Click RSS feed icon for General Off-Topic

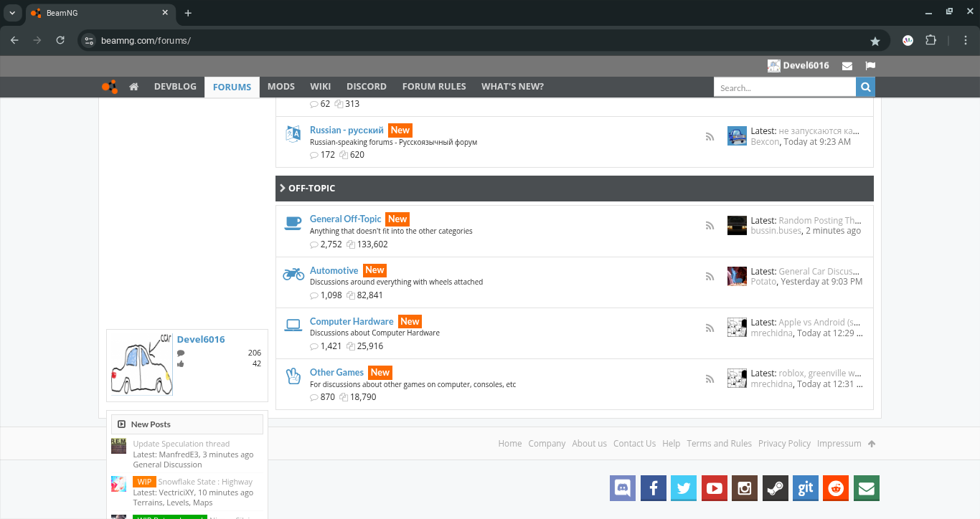click(710, 226)
